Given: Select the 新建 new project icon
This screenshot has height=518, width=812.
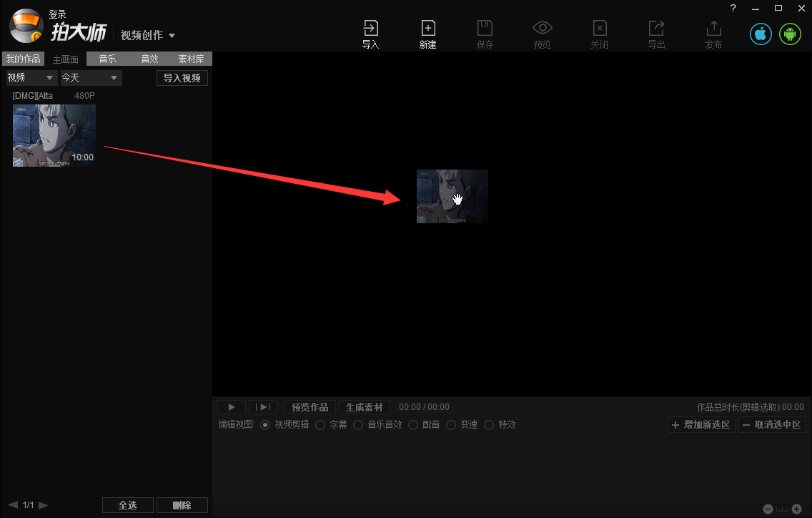Looking at the screenshot, I should pyautogui.click(x=427, y=33).
